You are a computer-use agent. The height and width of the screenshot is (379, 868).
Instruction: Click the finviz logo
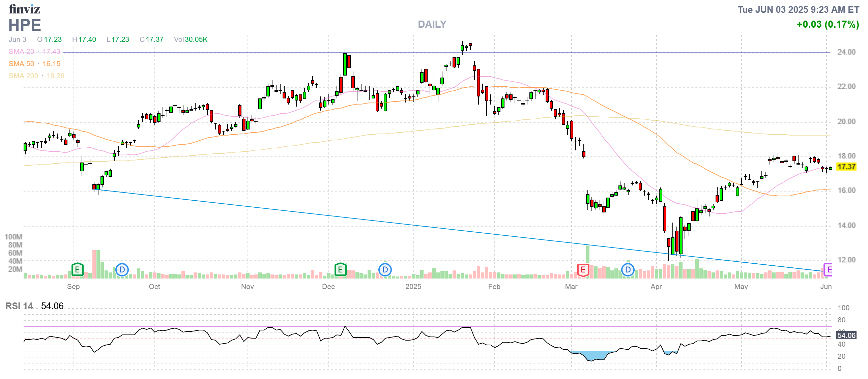click(x=24, y=9)
